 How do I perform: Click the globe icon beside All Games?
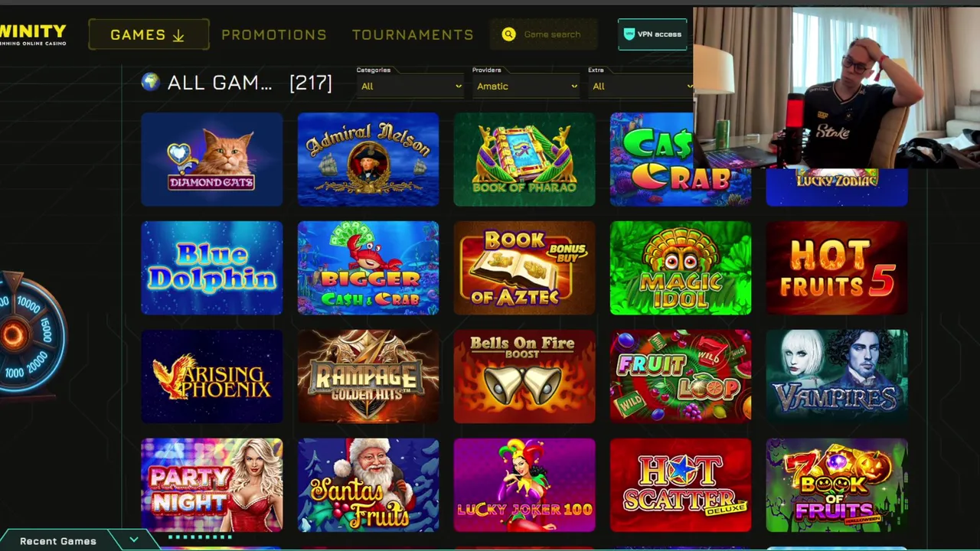[151, 82]
